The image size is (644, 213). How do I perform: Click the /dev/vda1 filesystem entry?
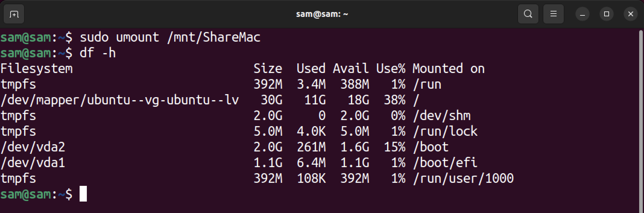(x=33, y=163)
